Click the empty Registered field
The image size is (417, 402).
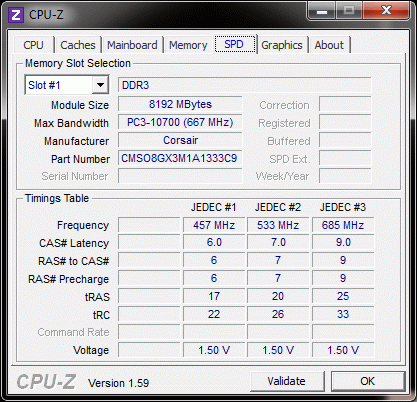click(345, 122)
